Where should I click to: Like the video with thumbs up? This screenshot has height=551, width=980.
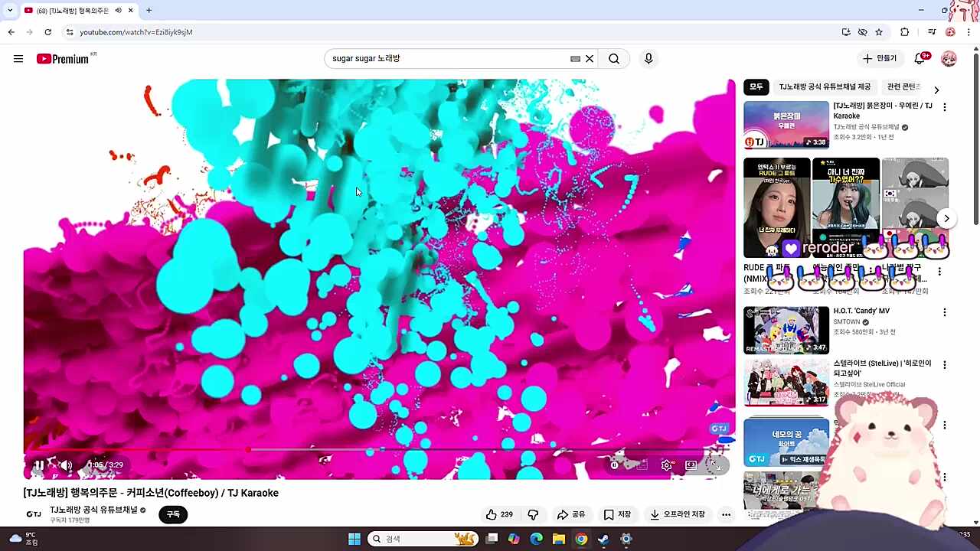(x=499, y=514)
